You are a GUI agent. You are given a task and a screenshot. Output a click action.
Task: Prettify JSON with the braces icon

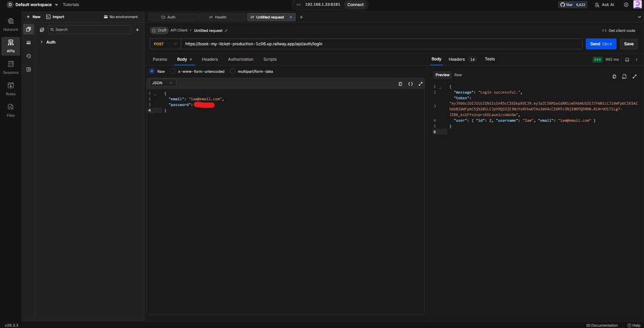tap(411, 84)
